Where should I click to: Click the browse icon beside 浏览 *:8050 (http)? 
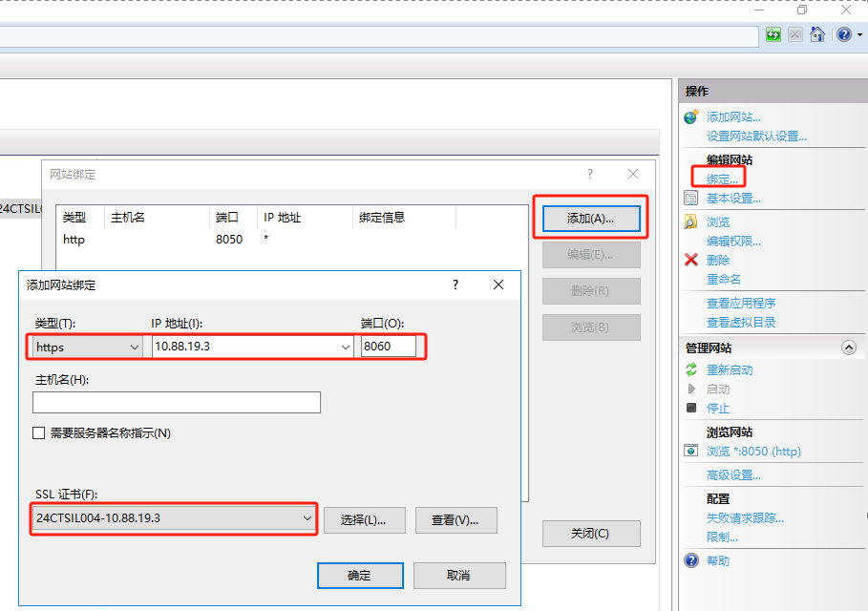click(x=691, y=451)
